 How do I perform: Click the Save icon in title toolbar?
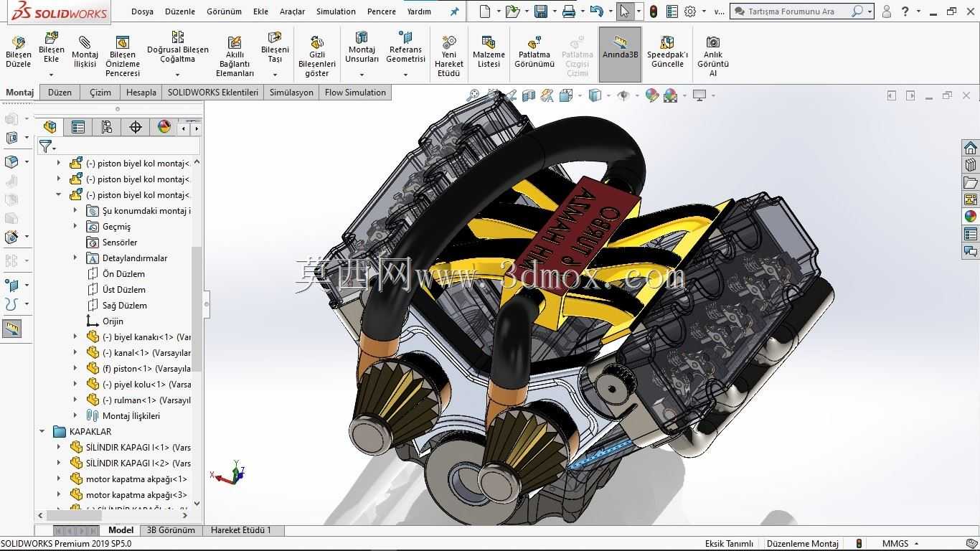pyautogui.click(x=541, y=11)
